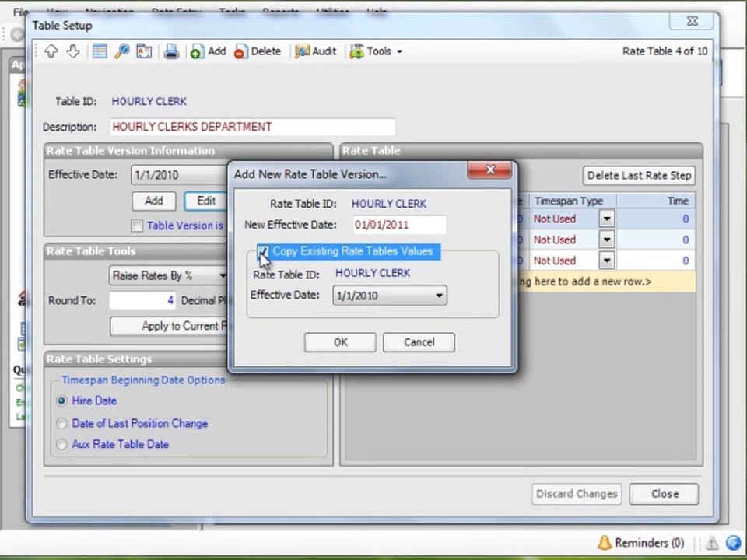Screen dimensions: 747x560
Task: Open the table list view icon
Action: pyautogui.click(x=100, y=51)
